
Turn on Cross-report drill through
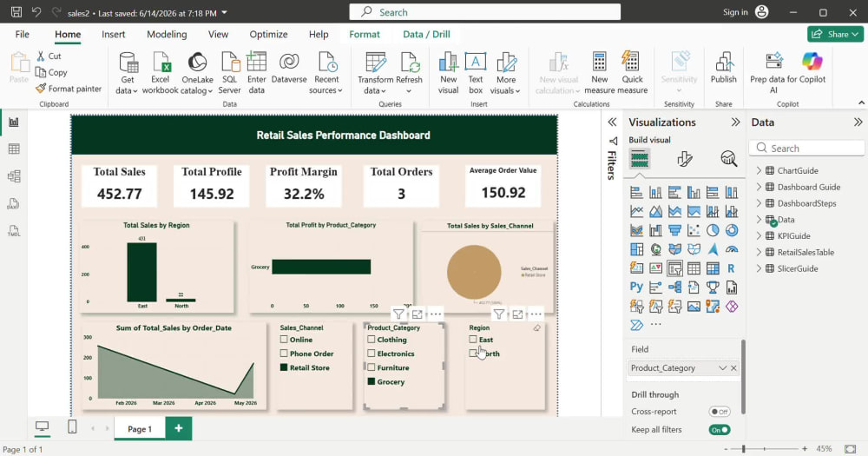(x=720, y=412)
